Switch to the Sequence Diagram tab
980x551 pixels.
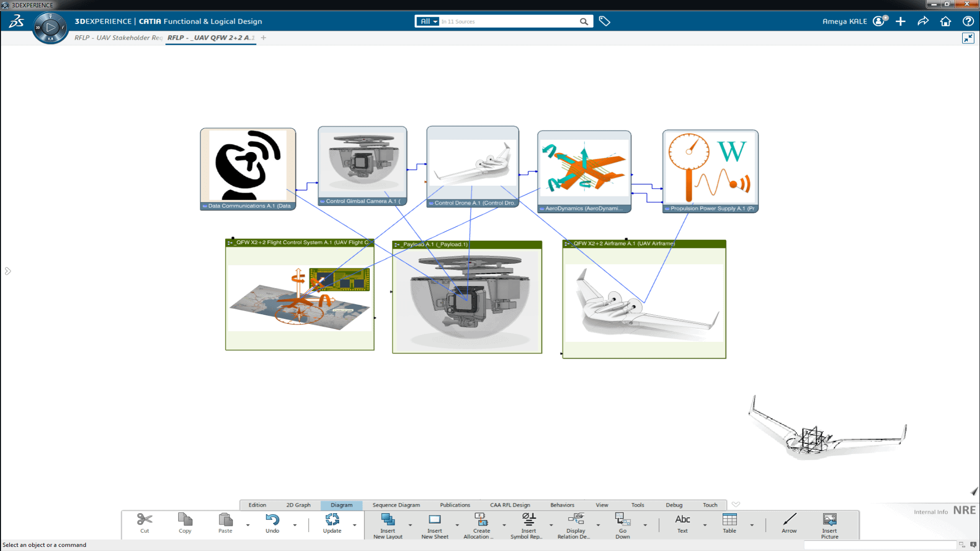pyautogui.click(x=396, y=505)
